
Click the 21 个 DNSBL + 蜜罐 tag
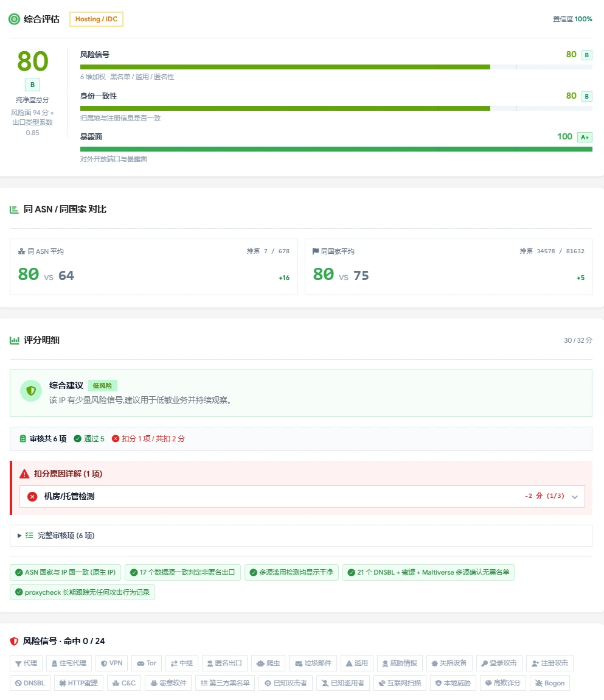(x=428, y=572)
